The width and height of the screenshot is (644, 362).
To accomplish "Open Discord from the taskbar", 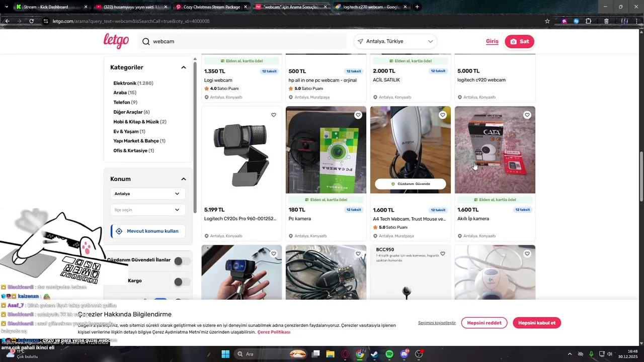I will point(404,354).
